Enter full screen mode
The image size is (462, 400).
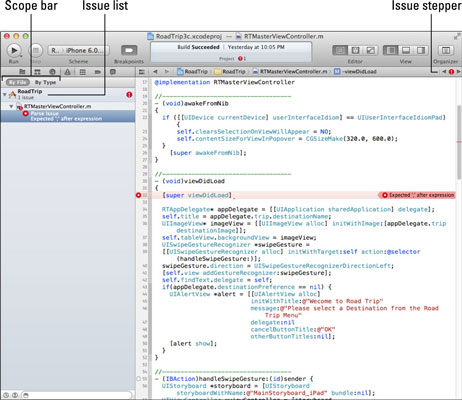point(457,36)
